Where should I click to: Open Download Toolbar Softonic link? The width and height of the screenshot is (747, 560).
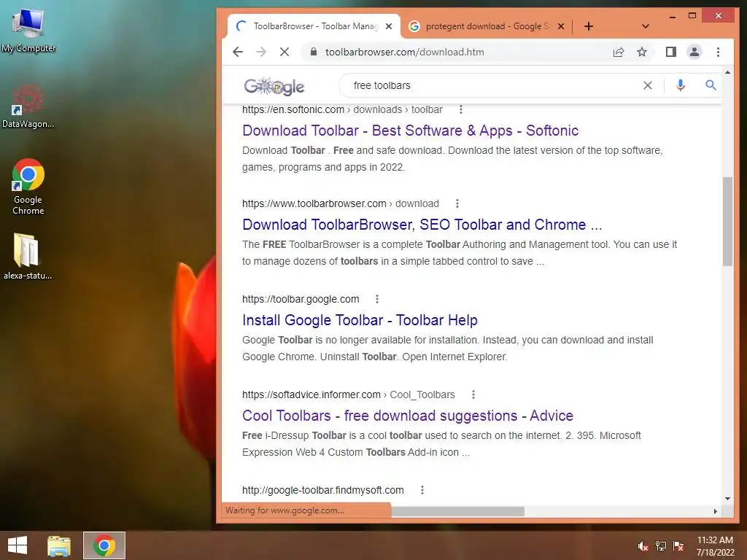coord(410,131)
